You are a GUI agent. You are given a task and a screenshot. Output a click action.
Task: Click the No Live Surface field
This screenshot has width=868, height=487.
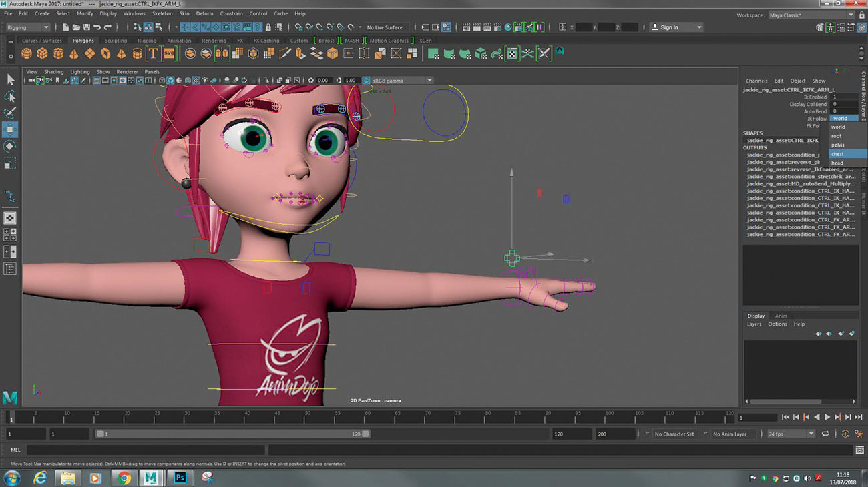pos(385,27)
